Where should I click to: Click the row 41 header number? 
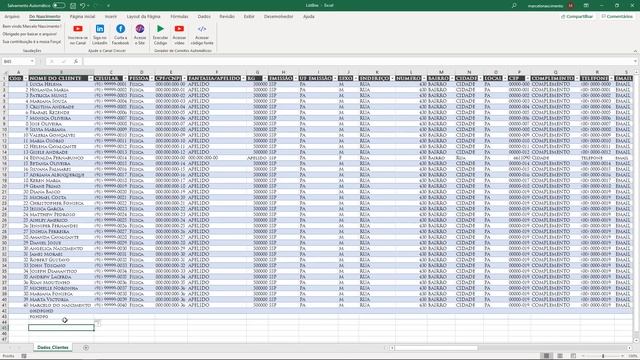click(x=4, y=305)
